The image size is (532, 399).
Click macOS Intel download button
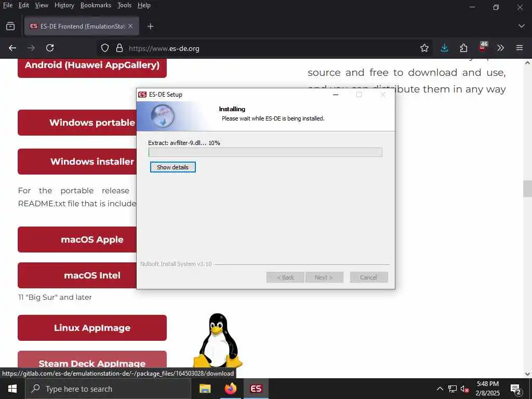tap(77, 275)
